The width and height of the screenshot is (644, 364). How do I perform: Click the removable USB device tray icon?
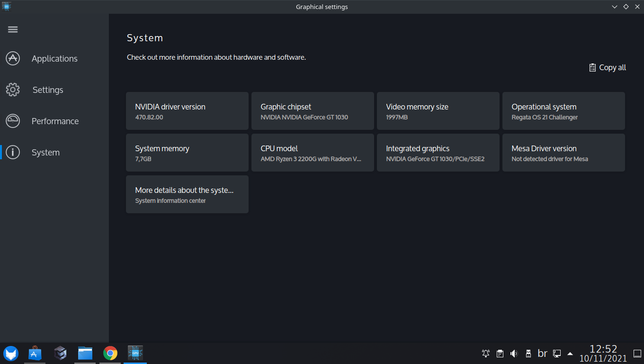tap(528, 354)
